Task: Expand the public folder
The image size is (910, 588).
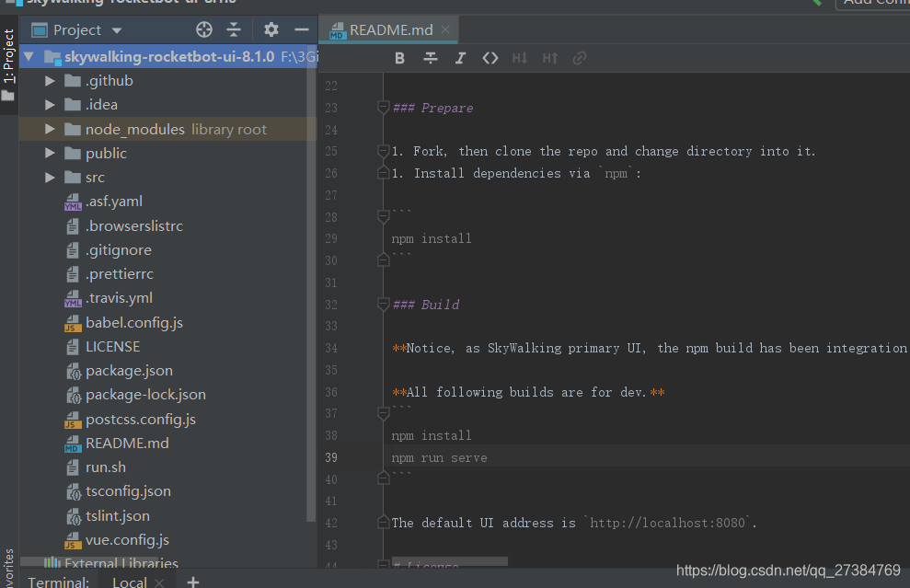Action: [50, 154]
